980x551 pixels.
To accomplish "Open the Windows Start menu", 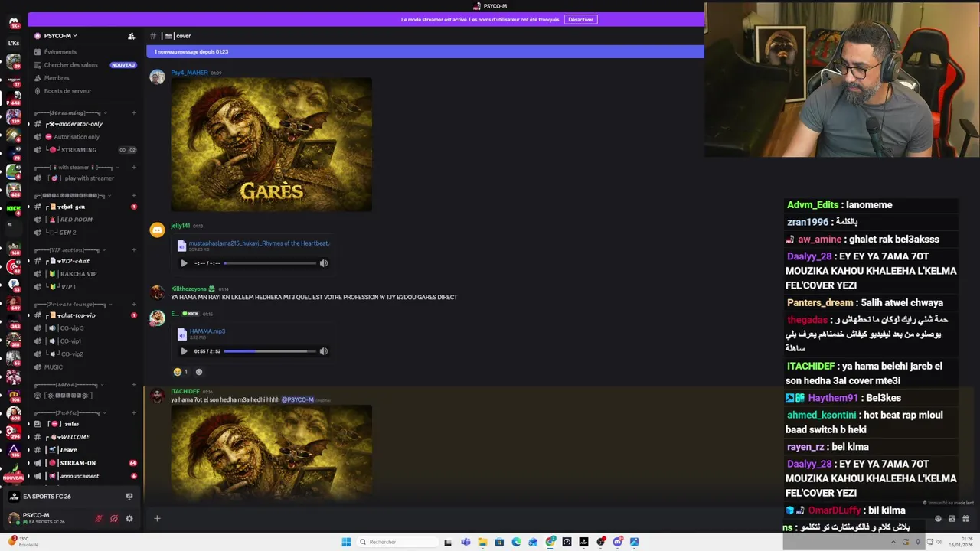I will pos(346,542).
